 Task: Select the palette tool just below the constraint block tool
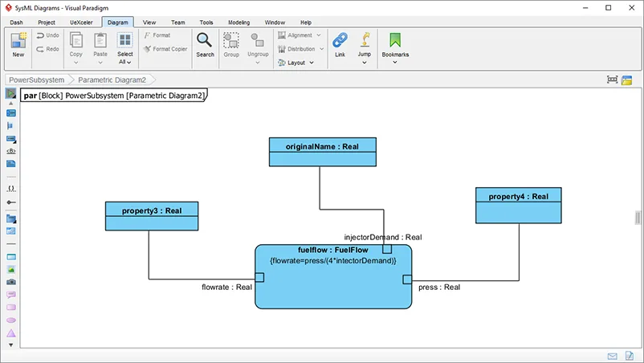pyautogui.click(x=10, y=125)
